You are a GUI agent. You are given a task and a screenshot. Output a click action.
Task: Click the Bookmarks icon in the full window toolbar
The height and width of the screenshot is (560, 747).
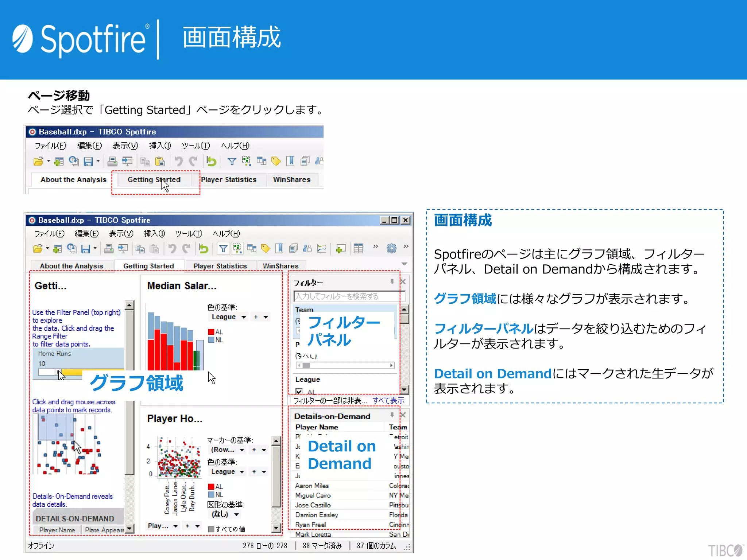[279, 249]
